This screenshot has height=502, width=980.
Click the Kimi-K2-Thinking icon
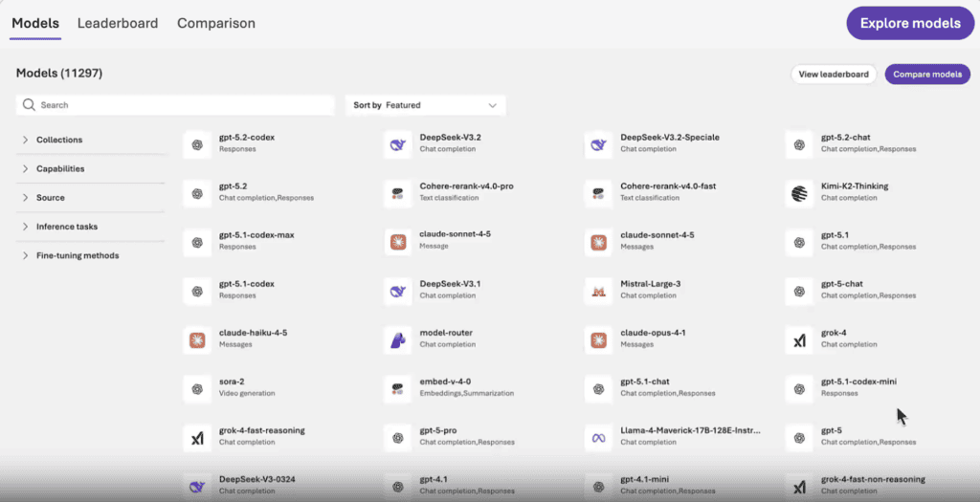(799, 193)
